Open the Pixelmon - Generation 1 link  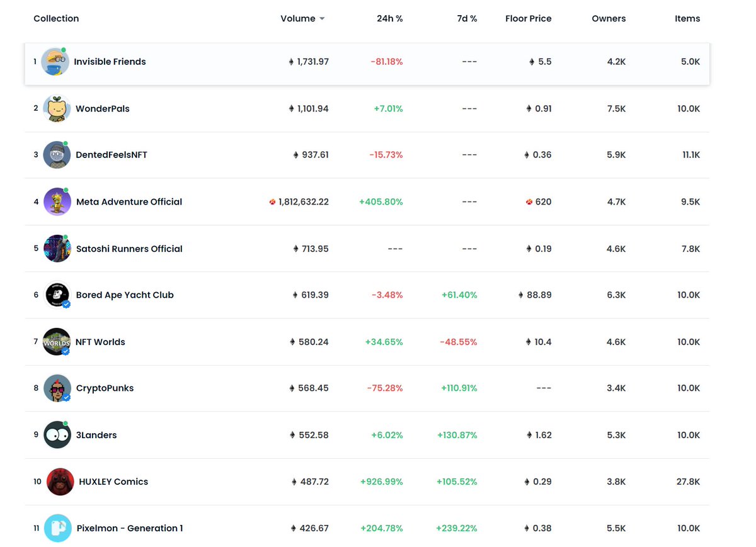pyautogui.click(x=130, y=528)
